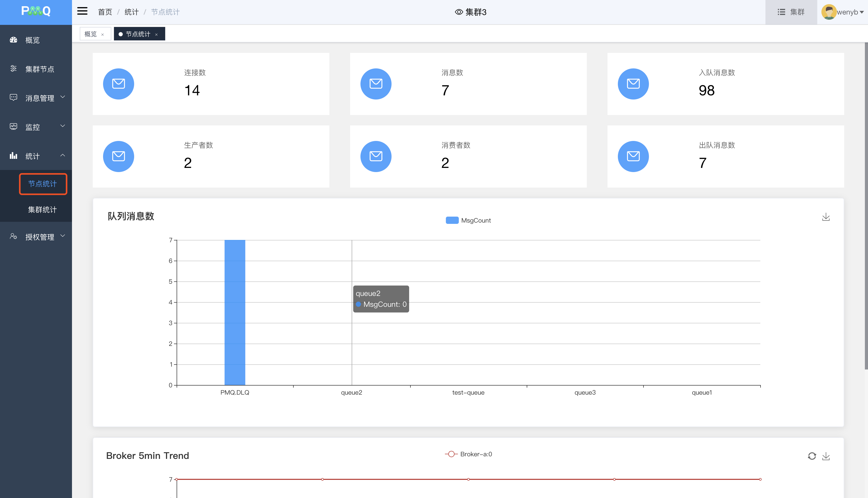Click the user avatar image

828,12
